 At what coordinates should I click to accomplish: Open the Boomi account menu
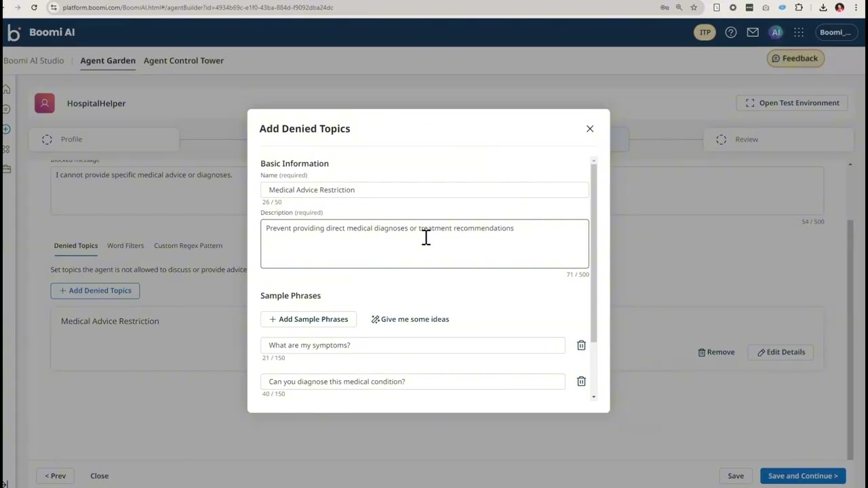tap(835, 33)
